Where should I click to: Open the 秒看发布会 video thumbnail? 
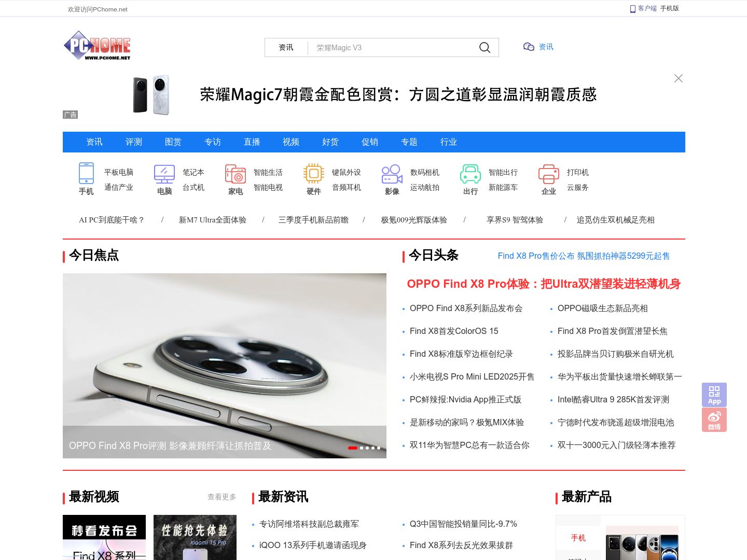tap(104, 537)
